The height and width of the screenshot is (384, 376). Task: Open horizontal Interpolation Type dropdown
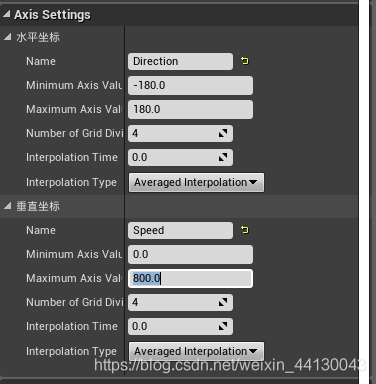pyautogui.click(x=196, y=182)
